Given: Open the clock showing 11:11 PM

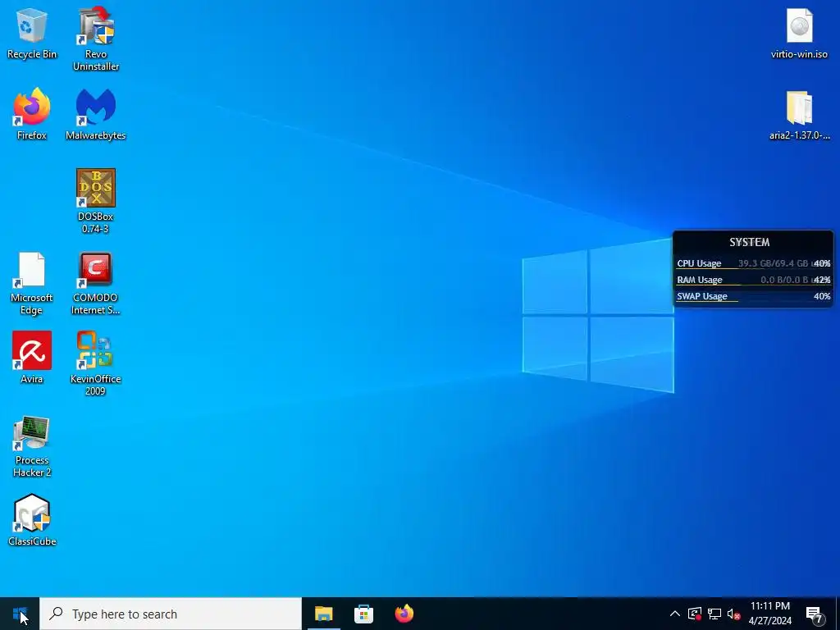Looking at the screenshot, I should click(769, 614).
